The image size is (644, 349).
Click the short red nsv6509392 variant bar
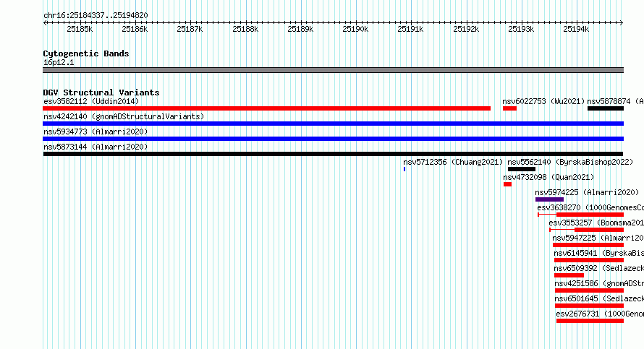(x=569, y=275)
